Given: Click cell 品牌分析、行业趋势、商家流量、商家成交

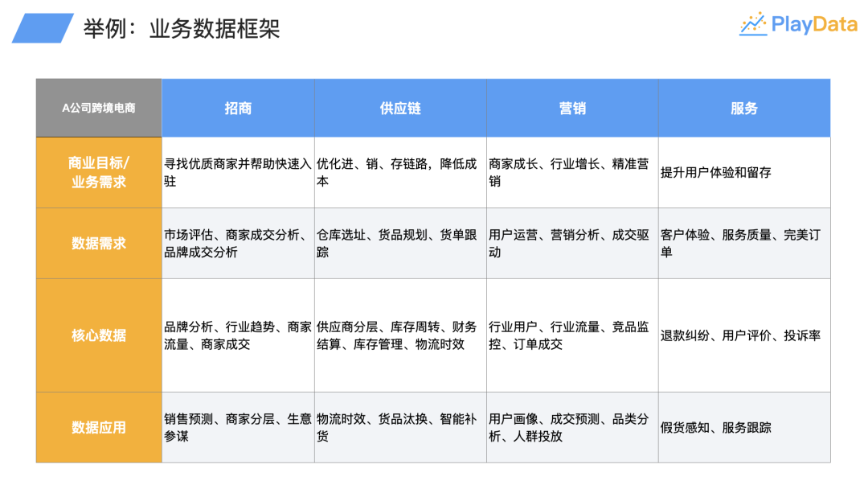Looking at the screenshot, I should click(x=238, y=335).
